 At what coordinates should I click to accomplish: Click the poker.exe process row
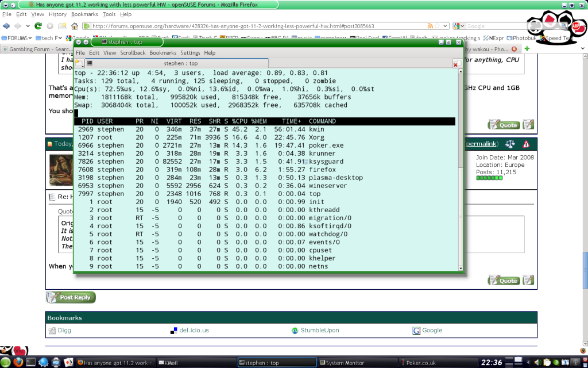pyautogui.click(x=265, y=145)
